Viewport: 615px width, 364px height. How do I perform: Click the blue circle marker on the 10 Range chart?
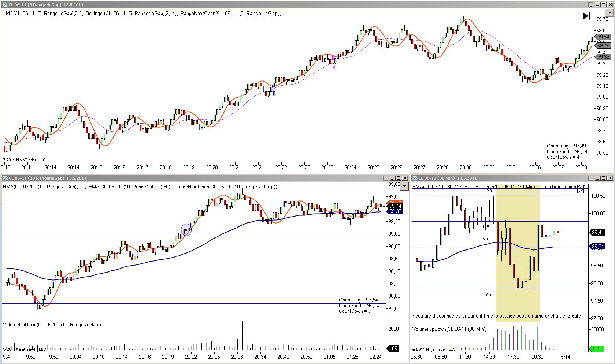(186, 229)
